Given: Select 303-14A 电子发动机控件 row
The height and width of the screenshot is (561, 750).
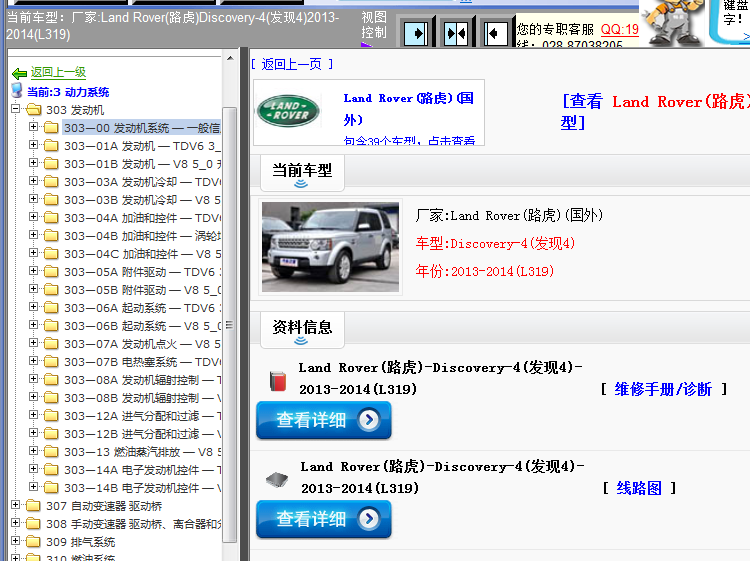Looking at the screenshot, I should point(142,470).
